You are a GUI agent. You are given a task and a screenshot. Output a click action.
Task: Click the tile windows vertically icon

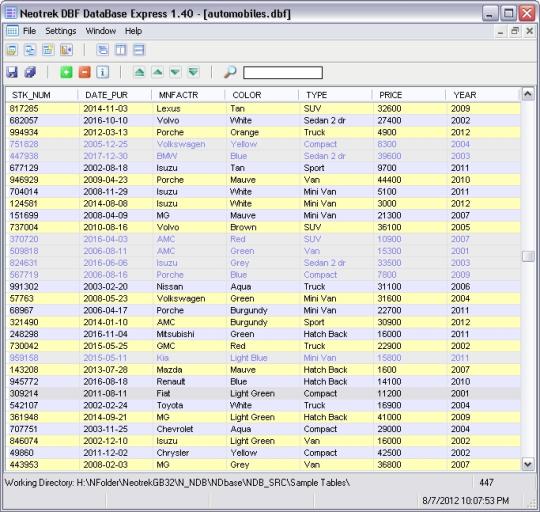pyautogui.click(x=121, y=50)
